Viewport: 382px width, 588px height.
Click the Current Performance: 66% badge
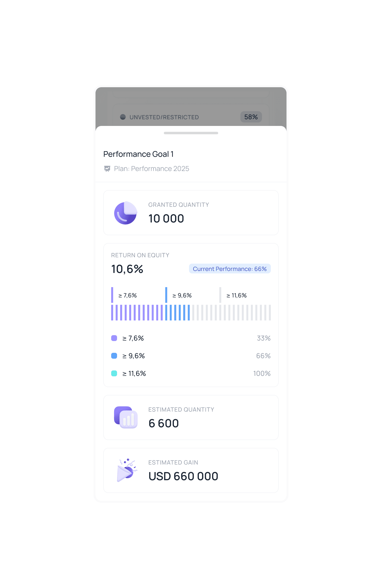pos(230,269)
